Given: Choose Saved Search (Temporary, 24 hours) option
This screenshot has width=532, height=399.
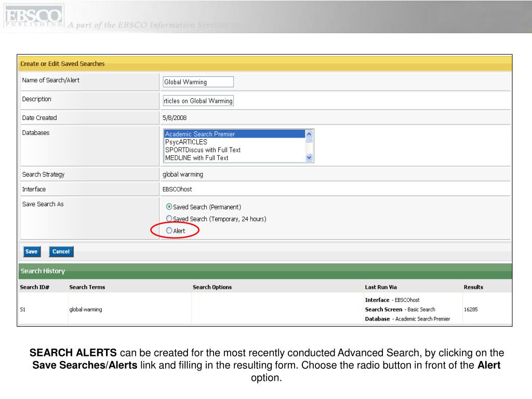Looking at the screenshot, I should pyautogui.click(x=169, y=219).
